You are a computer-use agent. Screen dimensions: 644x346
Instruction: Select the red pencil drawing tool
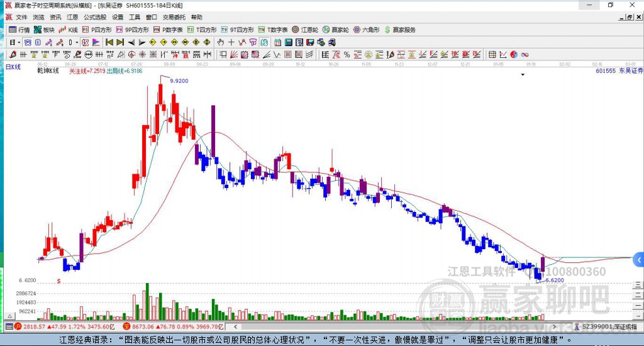pyautogui.click(x=13, y=55)
